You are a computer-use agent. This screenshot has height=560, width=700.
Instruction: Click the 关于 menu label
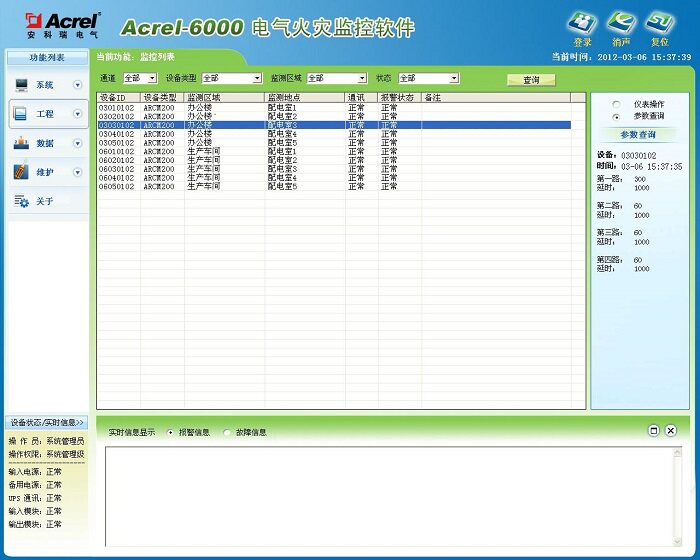[45, 201]
